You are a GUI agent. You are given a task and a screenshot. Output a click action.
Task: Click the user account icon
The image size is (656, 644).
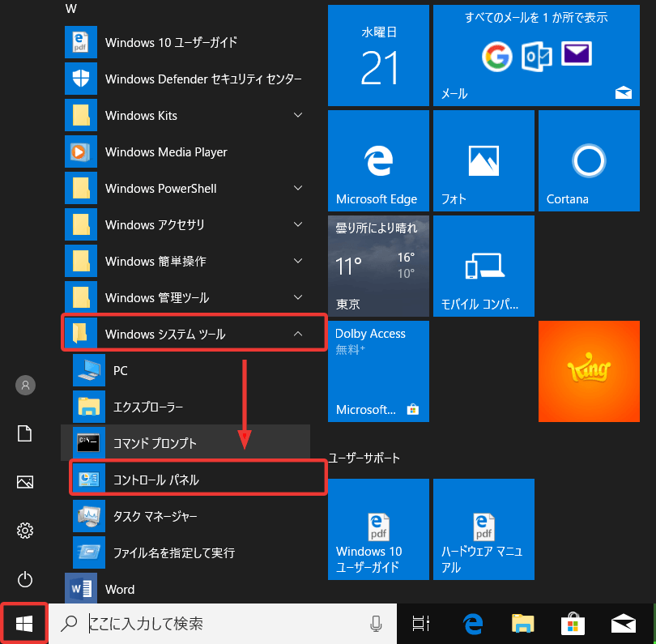coord(25,385)
